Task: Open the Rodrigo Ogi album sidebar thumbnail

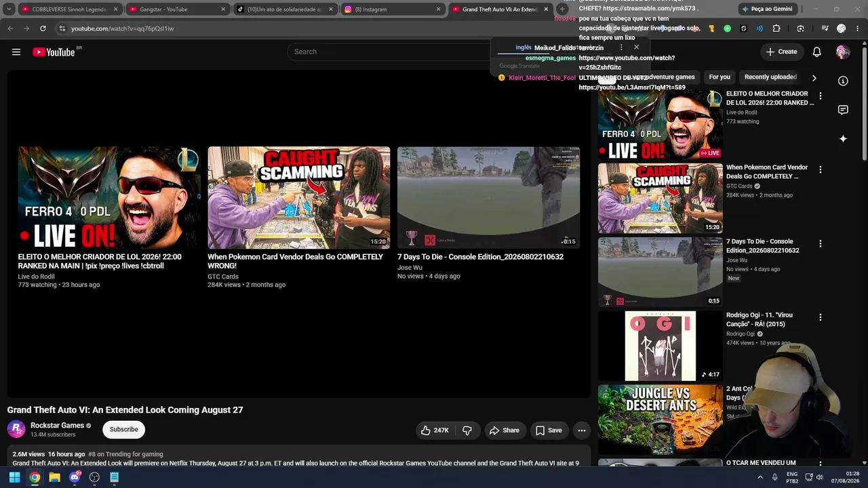Action: click(660, 346)
